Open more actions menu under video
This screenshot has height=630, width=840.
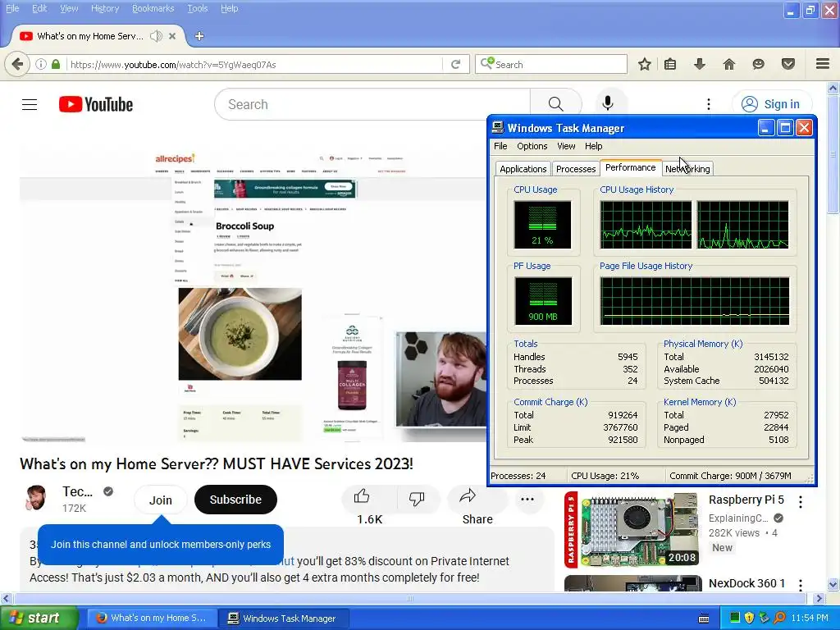click(x=527, y=499)
